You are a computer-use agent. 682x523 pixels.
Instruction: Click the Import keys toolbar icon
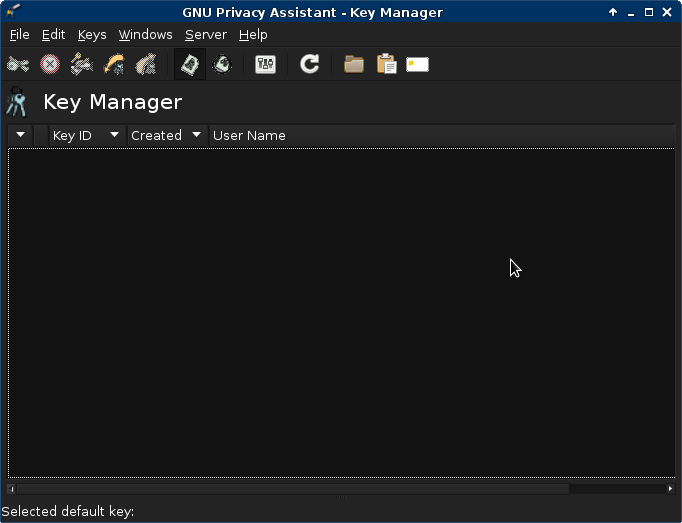point(114,65)
